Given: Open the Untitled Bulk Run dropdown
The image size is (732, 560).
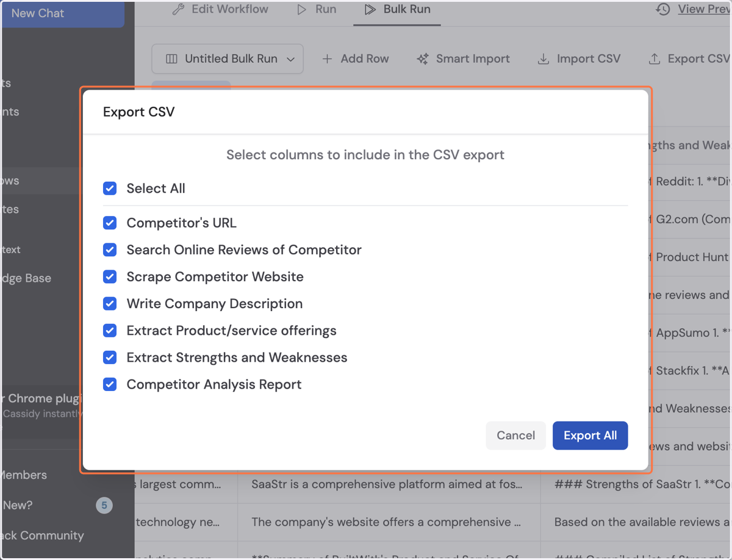Looking at the screenshot, I should click(x=228, y=59).
